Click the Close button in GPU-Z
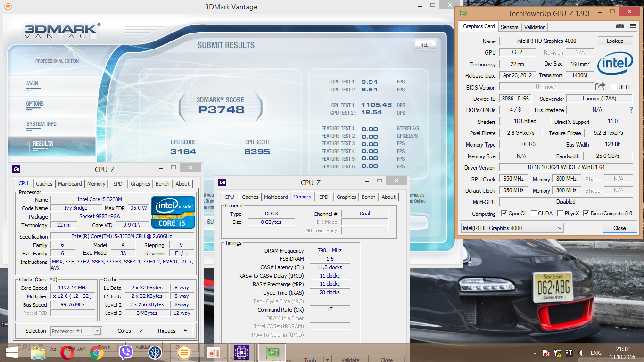The height and width of the screenshot is (362, 644). tap(619, 228)
